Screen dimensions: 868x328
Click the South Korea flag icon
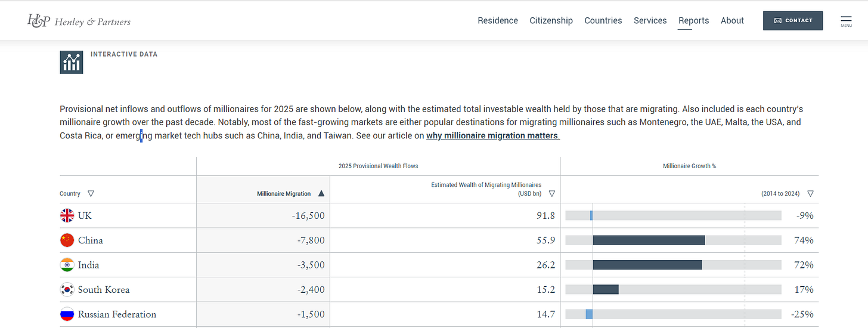(67, 290)
